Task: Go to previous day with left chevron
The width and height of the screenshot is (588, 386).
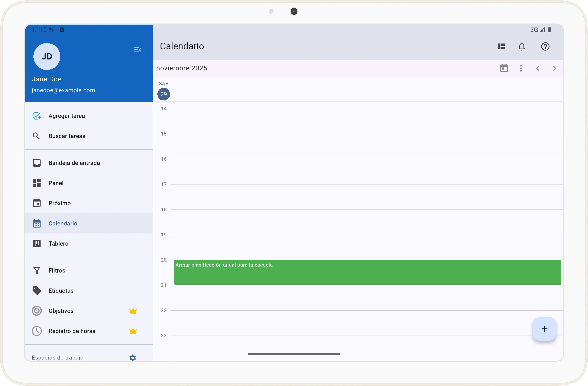Action: click(538, 68)
